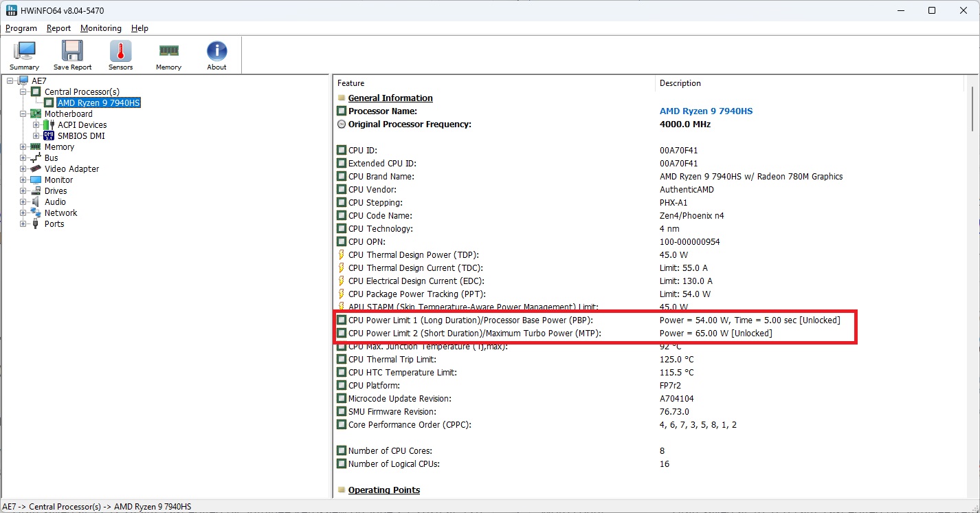Select the Microcode Update Revision row
Screen dimensions: 980x513
point(649,399)
